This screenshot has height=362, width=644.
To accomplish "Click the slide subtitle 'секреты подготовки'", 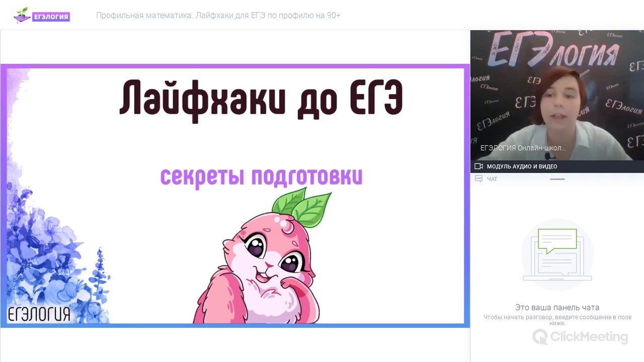I will 261,177.
